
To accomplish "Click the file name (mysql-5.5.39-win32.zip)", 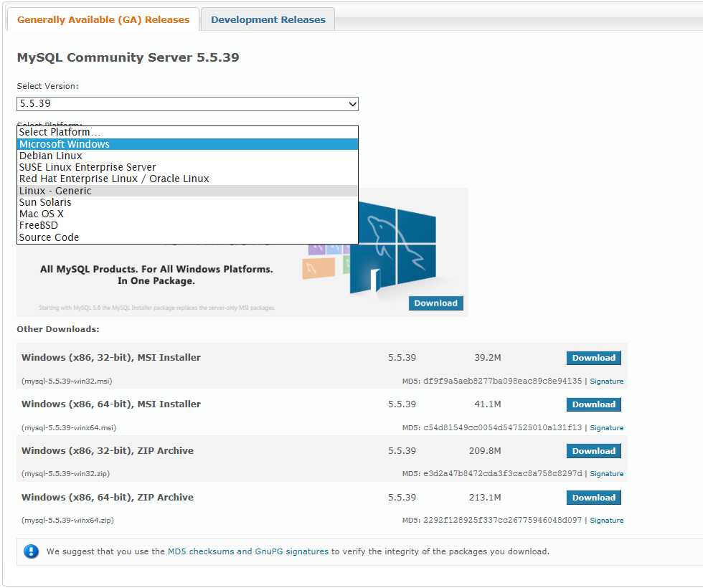I will point(65,474).
